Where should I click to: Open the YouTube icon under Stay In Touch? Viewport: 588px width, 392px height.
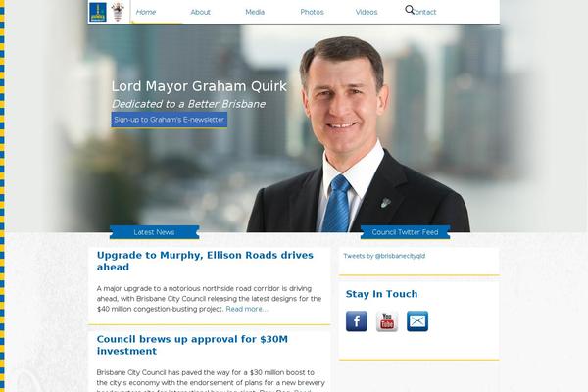point(387,321)
